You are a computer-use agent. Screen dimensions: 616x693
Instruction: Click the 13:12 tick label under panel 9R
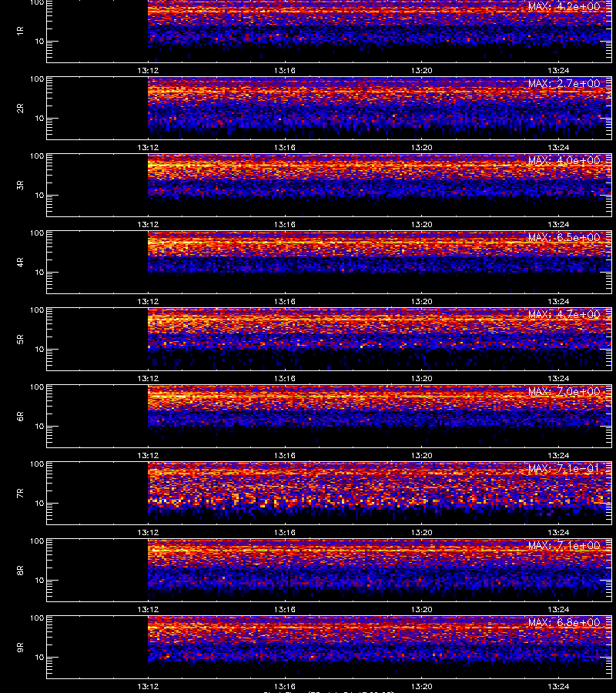(148, 686)
